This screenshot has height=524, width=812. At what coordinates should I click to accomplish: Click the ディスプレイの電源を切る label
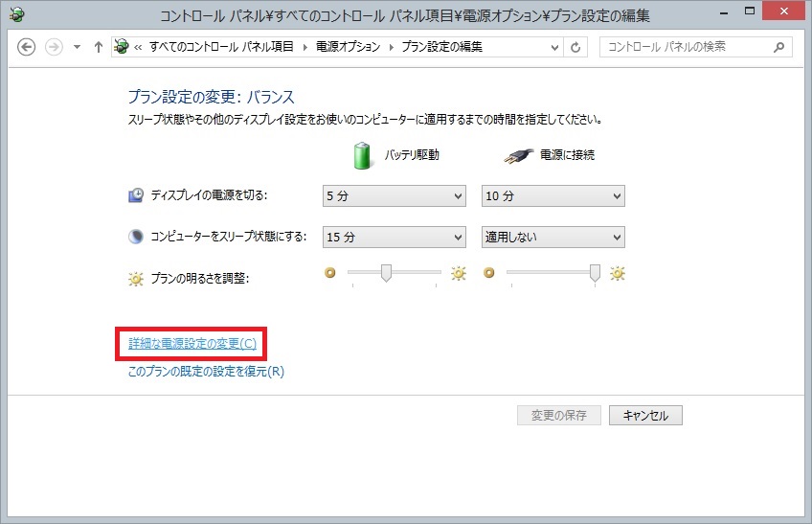pyautogui.click(x=209, y=195)
